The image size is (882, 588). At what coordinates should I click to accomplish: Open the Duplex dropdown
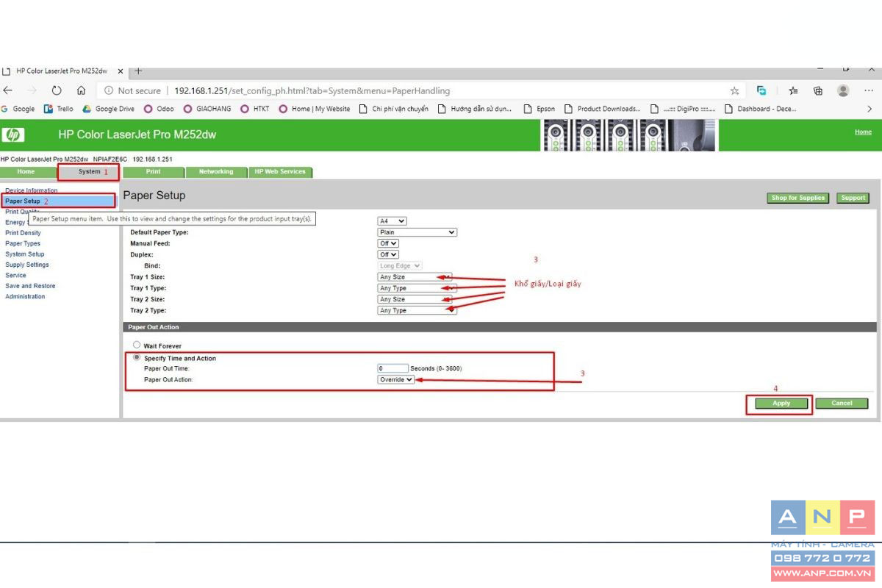(388, 254)
